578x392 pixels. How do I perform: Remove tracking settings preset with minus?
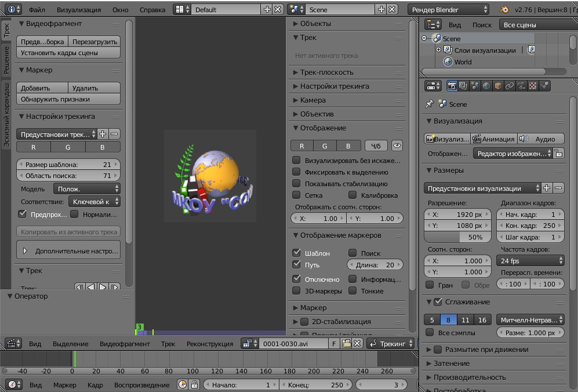coord(114,134)
